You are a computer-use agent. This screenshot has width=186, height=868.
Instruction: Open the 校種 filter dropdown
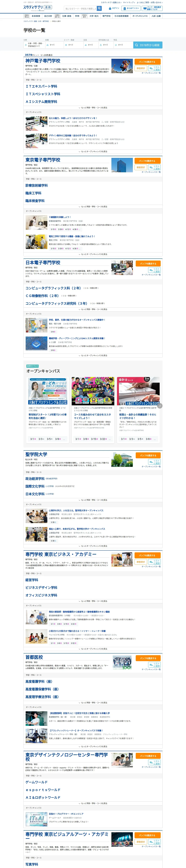point(54,45)
